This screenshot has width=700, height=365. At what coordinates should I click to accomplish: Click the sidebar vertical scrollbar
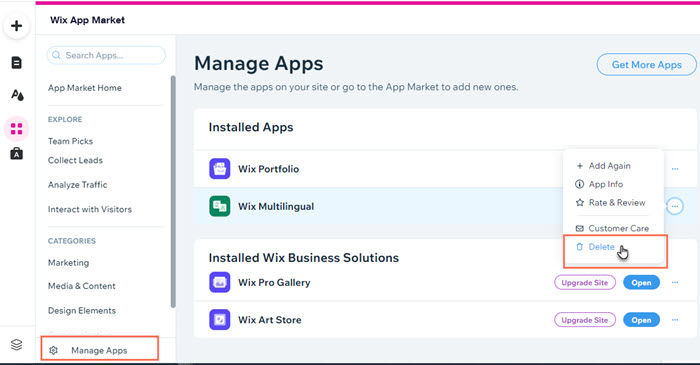coord(173,192)
